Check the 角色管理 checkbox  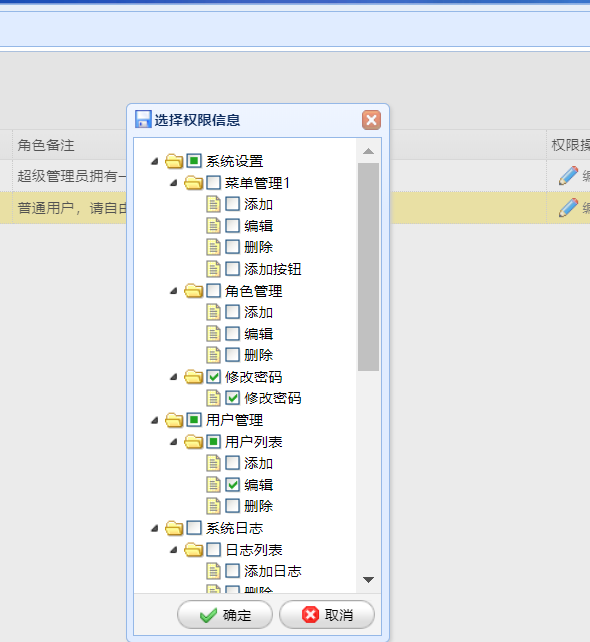click(x=213, y=291)
